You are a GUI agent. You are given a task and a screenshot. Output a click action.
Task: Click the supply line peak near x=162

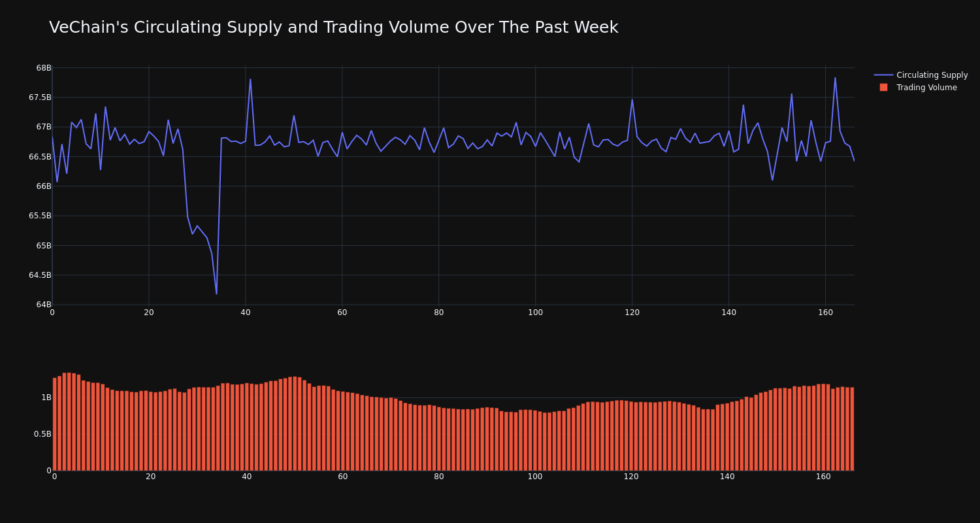pyautogui.click(x=835, y=78)
